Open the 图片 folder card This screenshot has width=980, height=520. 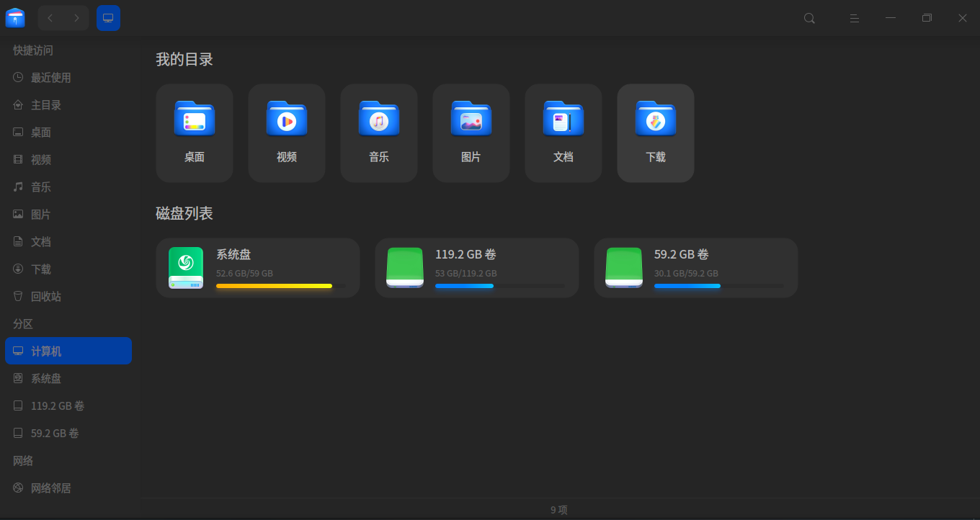click(x=471, y=133)
